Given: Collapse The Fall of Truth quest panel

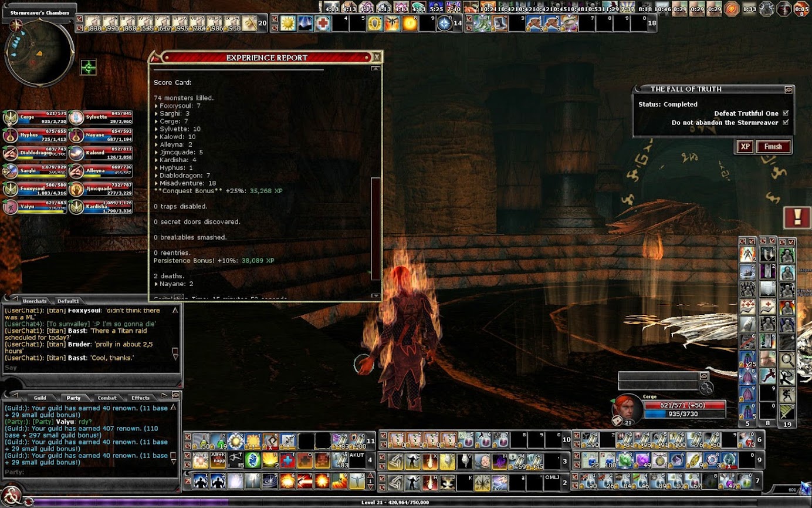Looking at the screenshot, I should [x=789, y=90].
